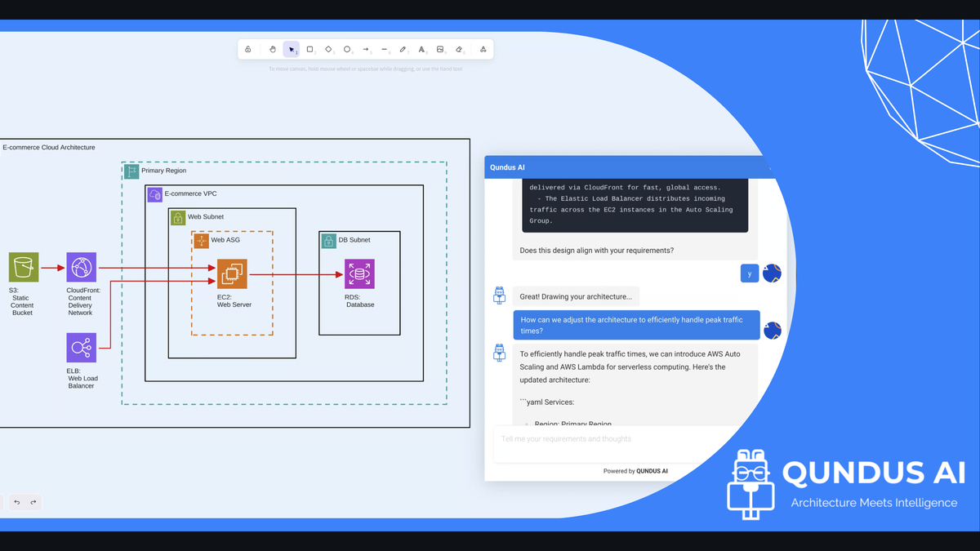Open the QUNDUS AI powered-by link

(x=653, y=471)
